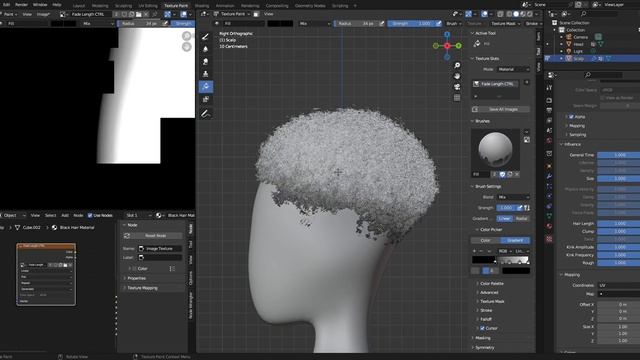Toggle View as Render checkbox

point(602,98)
